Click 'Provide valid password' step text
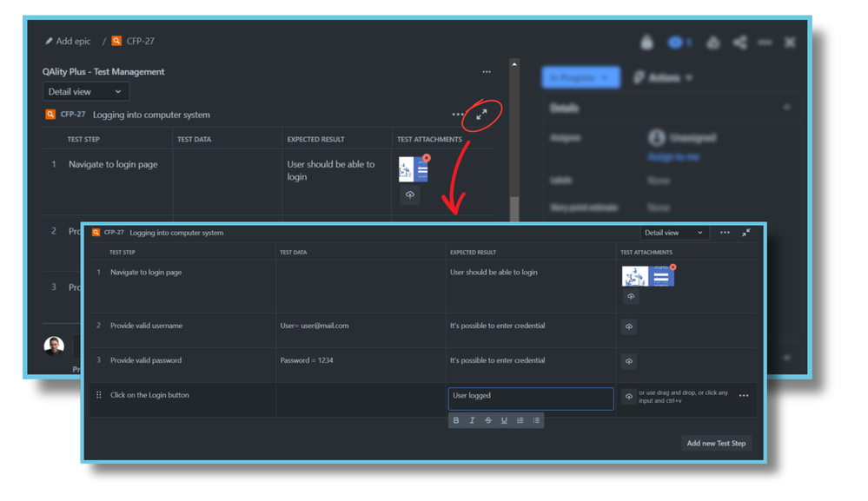This screenshot has height=501, width=868. tap(146, 360)
